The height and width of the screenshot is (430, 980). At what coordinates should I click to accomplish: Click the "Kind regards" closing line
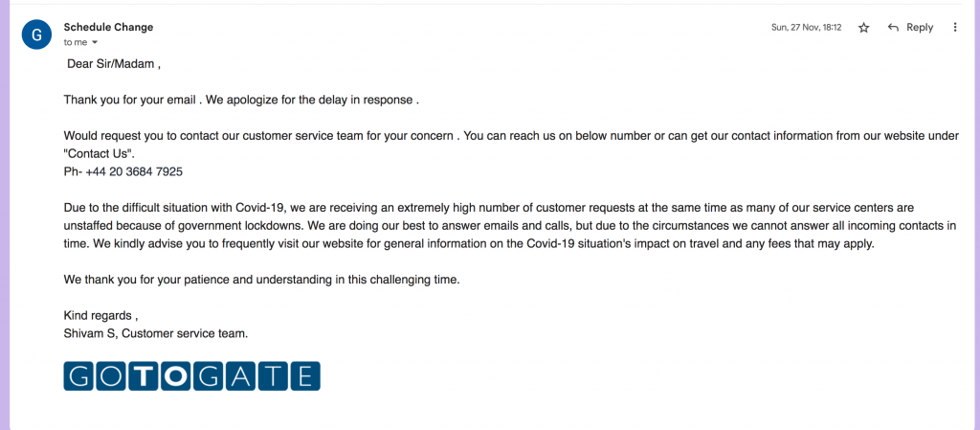(x=100, y=315)
